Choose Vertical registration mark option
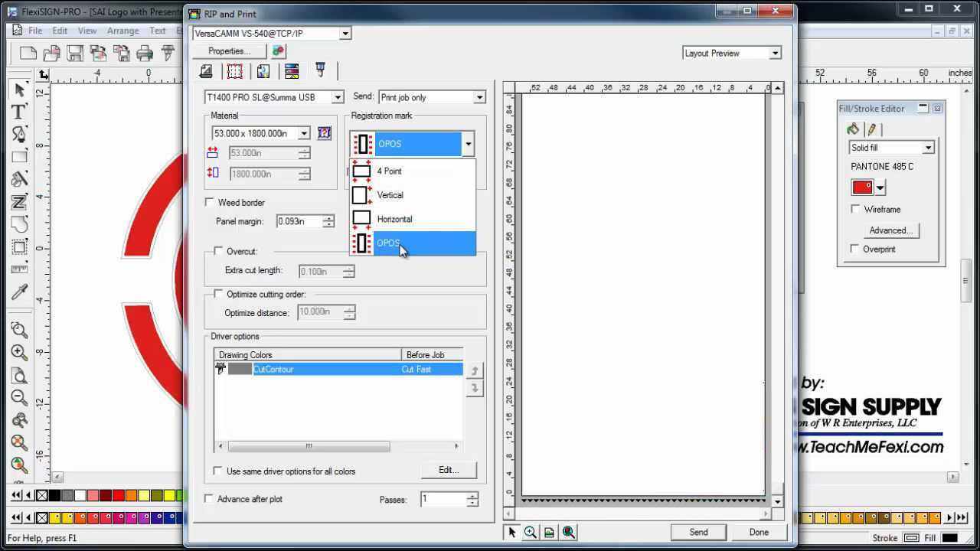Screen dimensions: 980x551 413,195
